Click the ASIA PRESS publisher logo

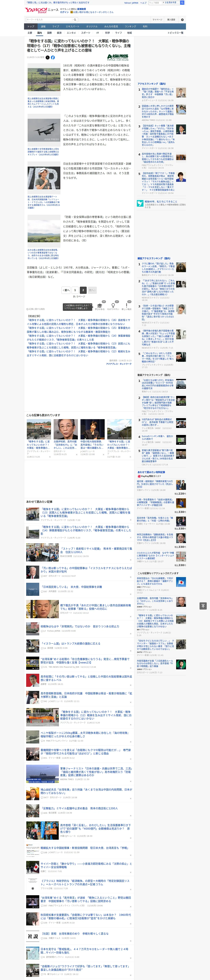[x=118, y=57]
